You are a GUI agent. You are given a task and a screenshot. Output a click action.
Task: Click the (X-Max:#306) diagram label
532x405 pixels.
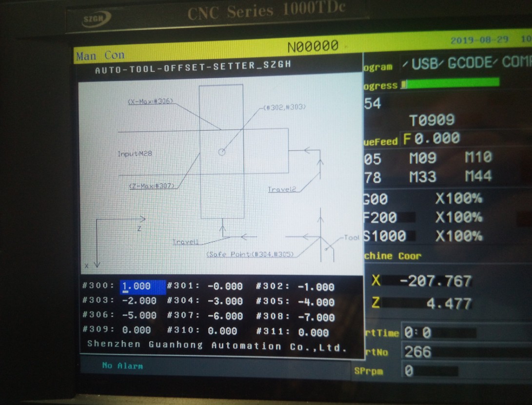(151, 101)
